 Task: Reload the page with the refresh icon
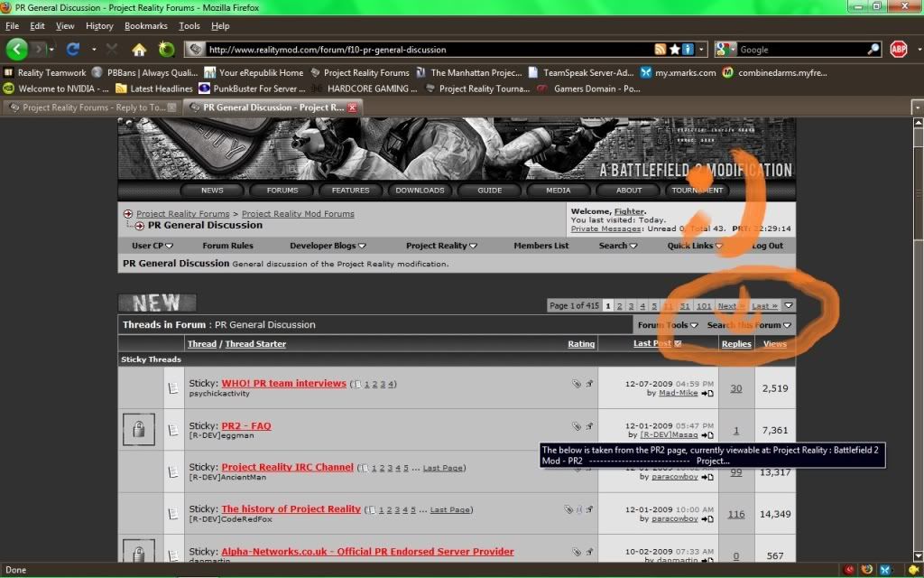73,50
